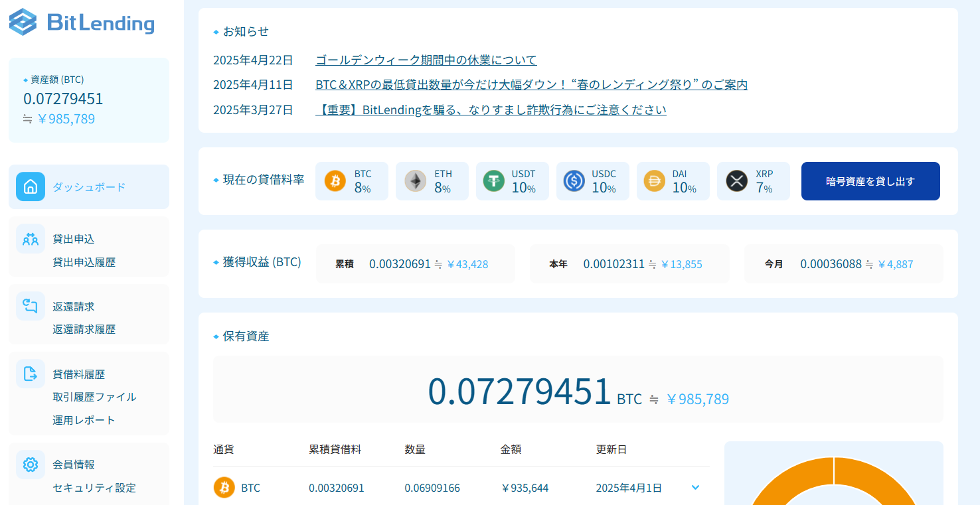Click the 貸出申込 sidebar icon
Screen dimensions: 980x505
(x=30, y=239)
